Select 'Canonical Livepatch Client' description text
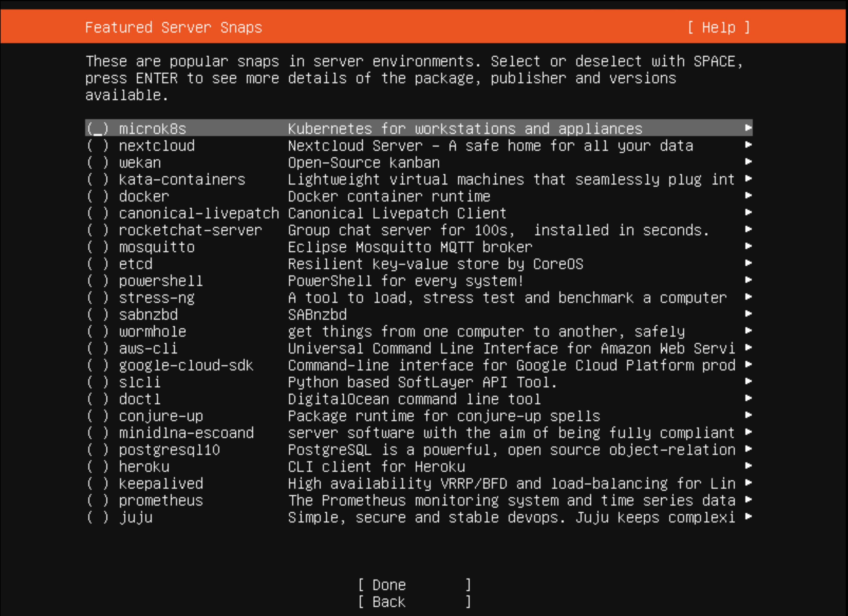This screenshot has width=848, height=616. [x=397, y=213]
